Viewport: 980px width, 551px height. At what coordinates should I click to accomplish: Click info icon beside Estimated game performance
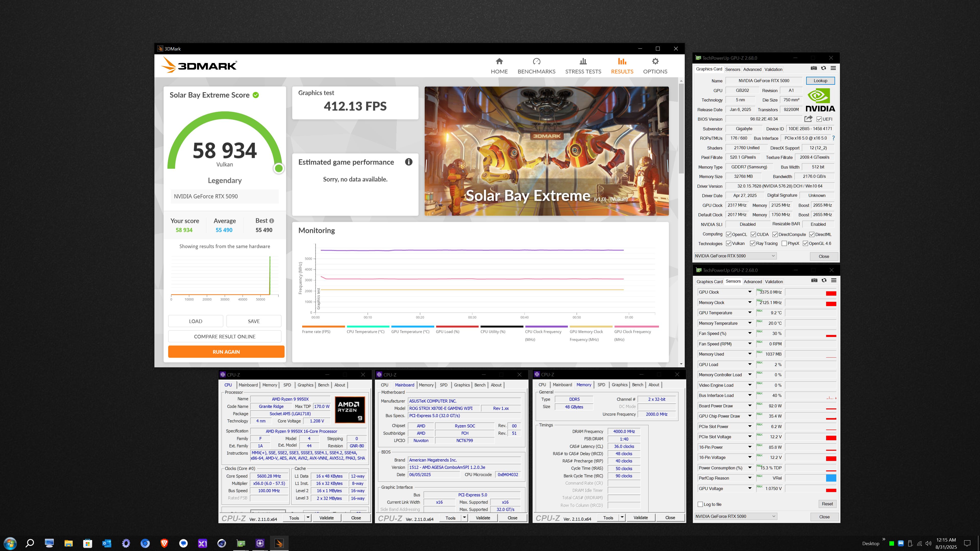[409, 162]
